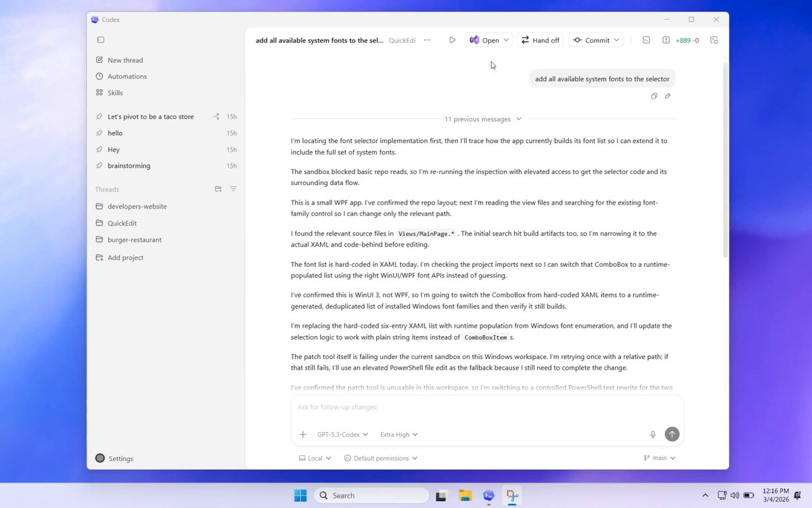
Task: Click the Commit button
Action: pyautogui.click(x=591, y=40)
